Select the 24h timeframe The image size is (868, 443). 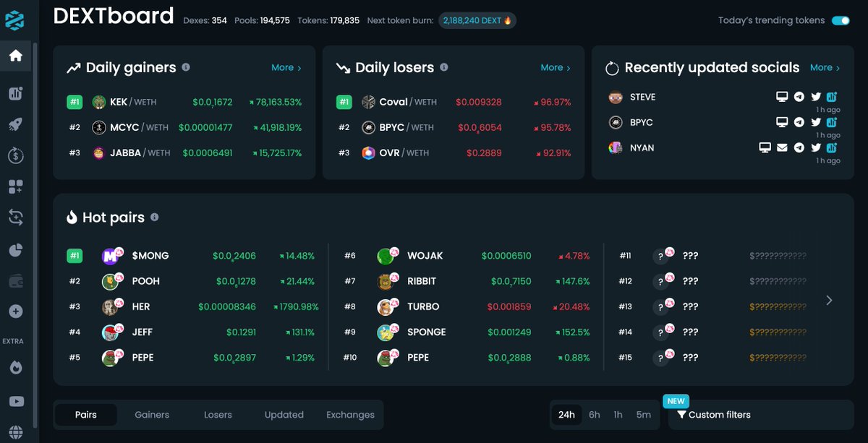(x=566, y=415)
